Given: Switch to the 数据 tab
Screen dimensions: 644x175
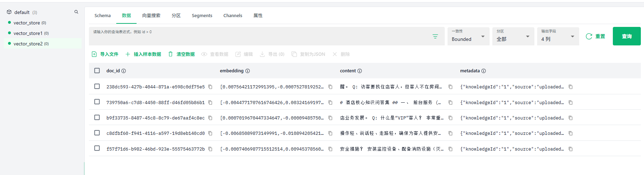Looking at the screenshot, I should tap(126, 15).
